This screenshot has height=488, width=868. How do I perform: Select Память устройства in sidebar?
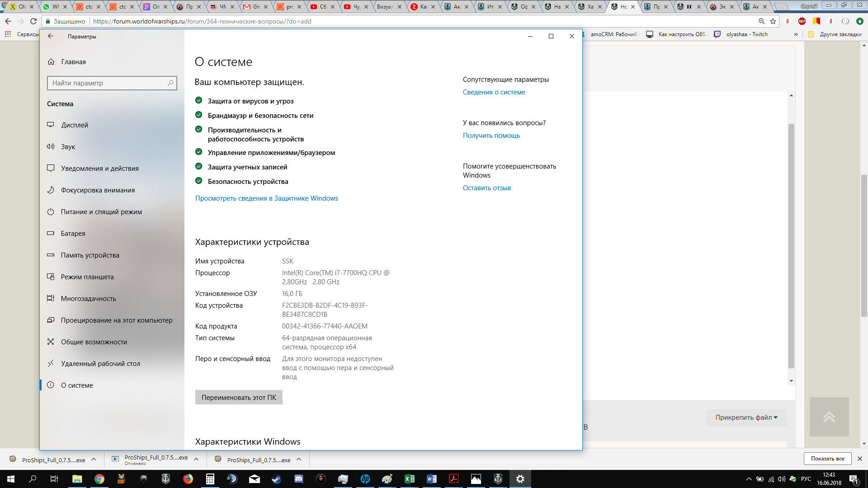[x=90, y=255]
